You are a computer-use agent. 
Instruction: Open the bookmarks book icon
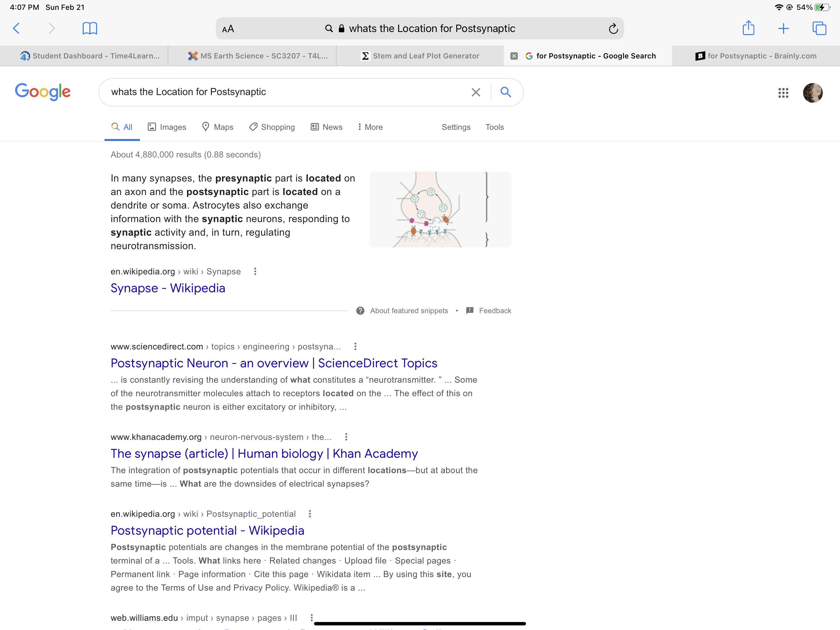click(90, 29)
